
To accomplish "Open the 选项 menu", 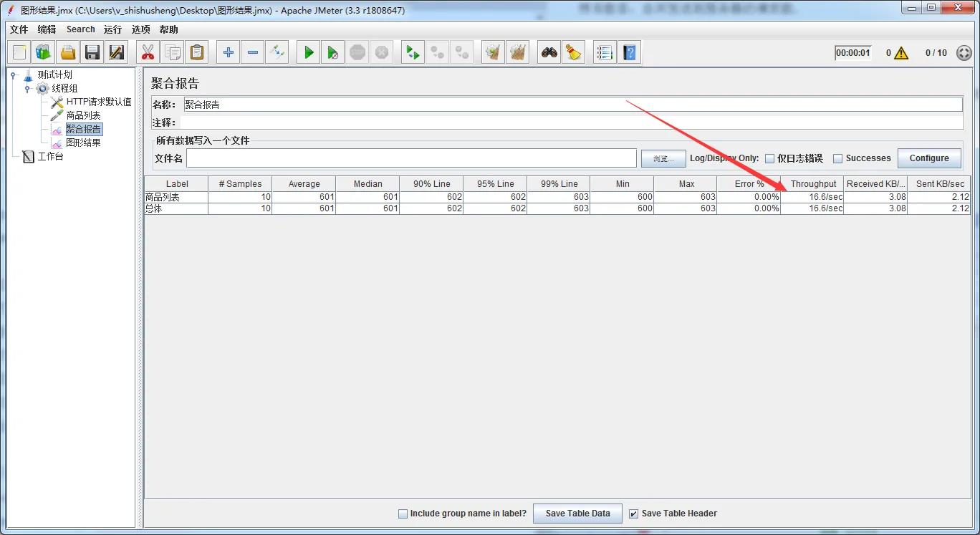I will click(140, 29).
